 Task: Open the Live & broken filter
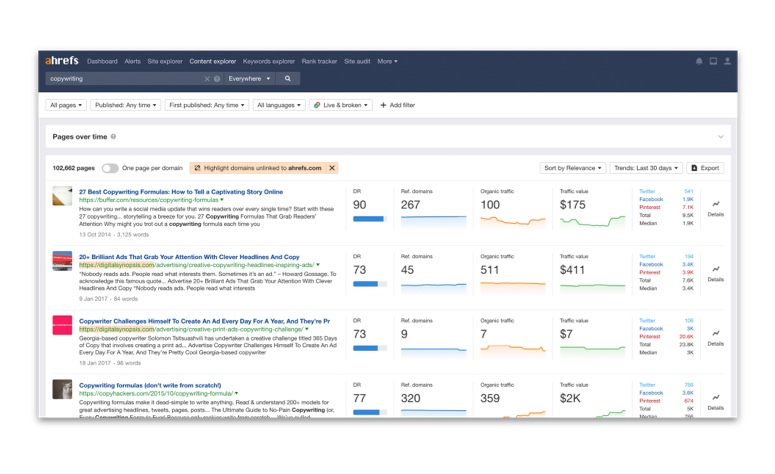341,105
